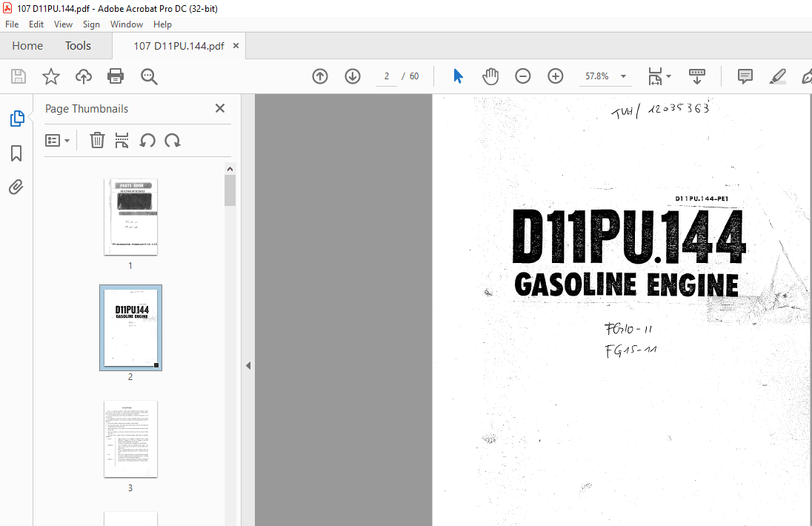This screenshot has height=526, width=812.
Task: Click the Insert pages icon in thumbnails panel
Action: [x=122, y=140]
